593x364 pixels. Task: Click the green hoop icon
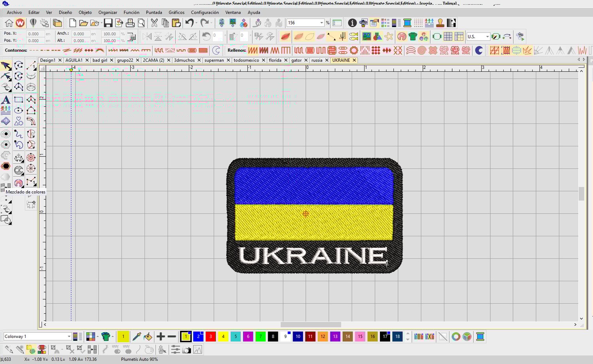437,37
